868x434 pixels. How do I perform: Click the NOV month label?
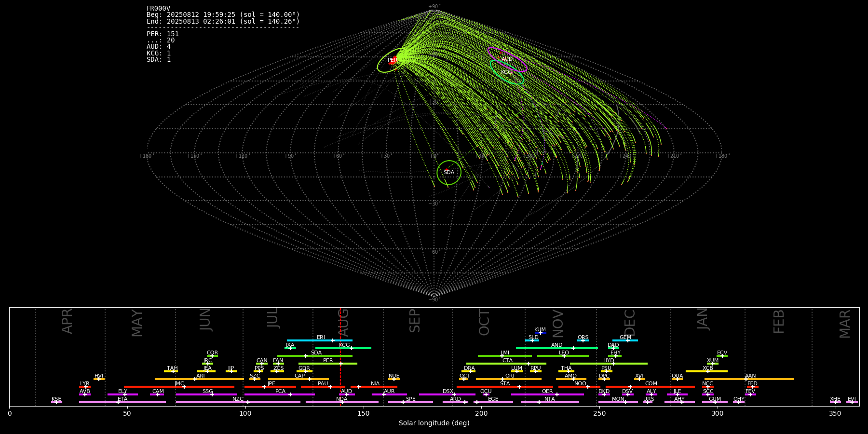pyautogui.click(x=558, y=324)
